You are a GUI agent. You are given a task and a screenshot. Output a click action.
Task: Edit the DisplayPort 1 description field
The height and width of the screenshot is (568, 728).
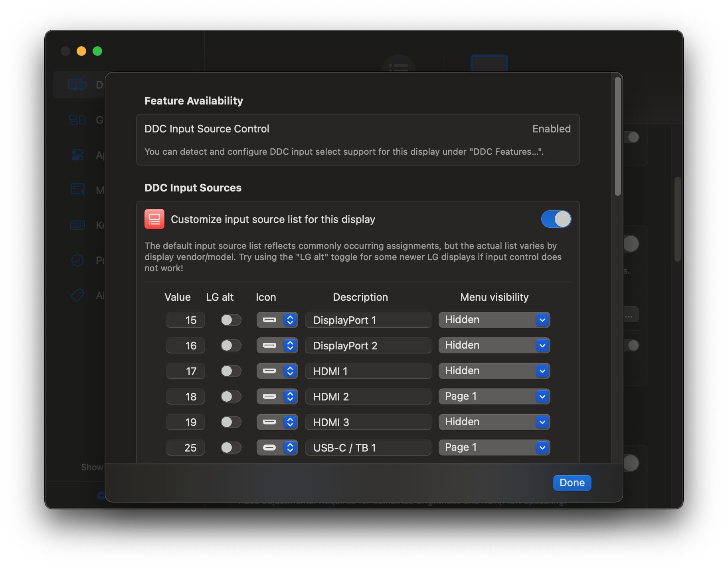point(368,320)
